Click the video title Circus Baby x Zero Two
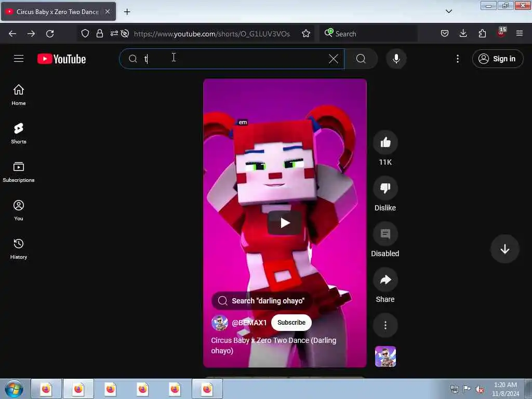The image size is (532, 399). (273, 345)
